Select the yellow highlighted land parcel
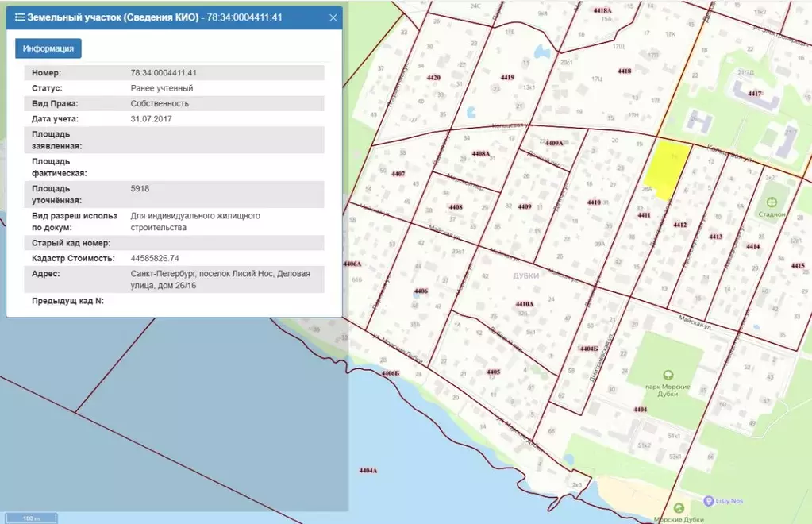 (x=667, y=169)
